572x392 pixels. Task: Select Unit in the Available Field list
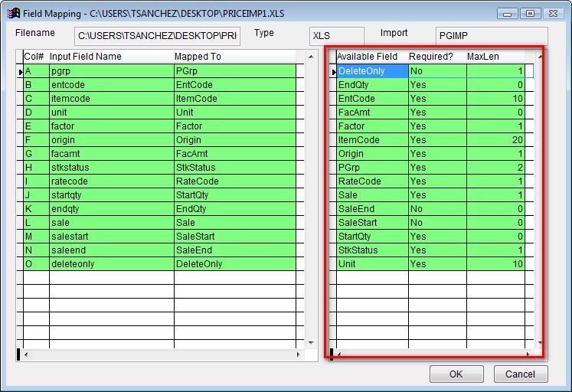pyautogui.click(x=372, y=264)
